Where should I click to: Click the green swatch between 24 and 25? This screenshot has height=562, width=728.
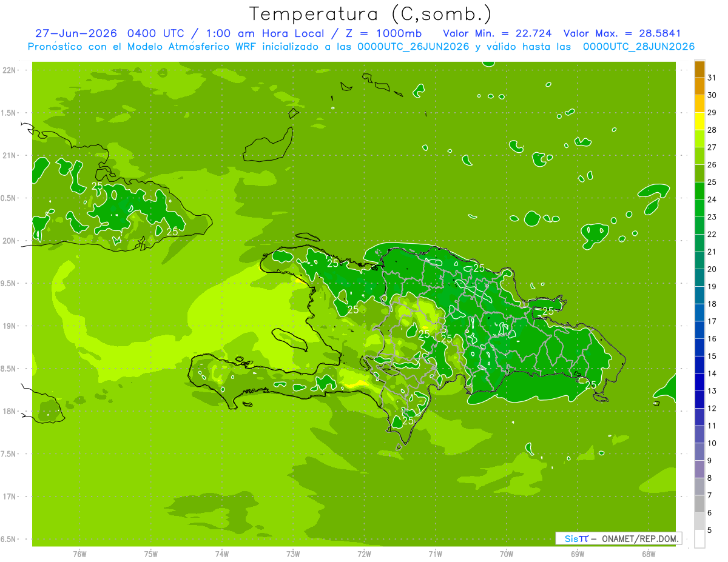(699, 191)
